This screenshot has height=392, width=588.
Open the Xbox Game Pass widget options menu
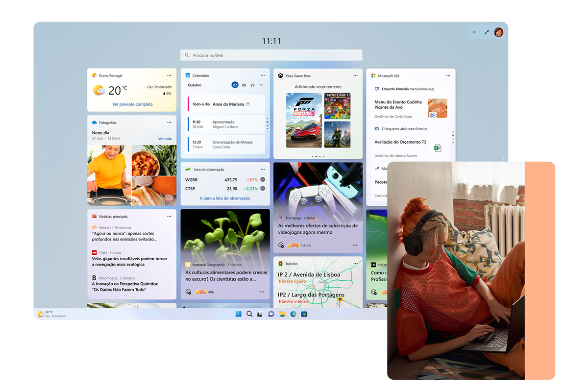tap(355, 75)
